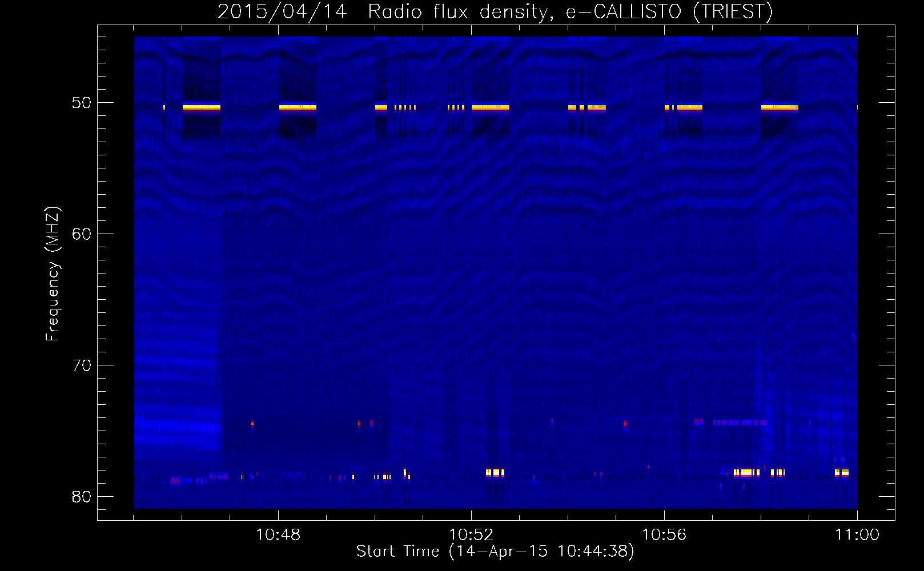924x571 pixels.
Task: Click the 70 frequency tick label
Action: [x=82, y=365]
